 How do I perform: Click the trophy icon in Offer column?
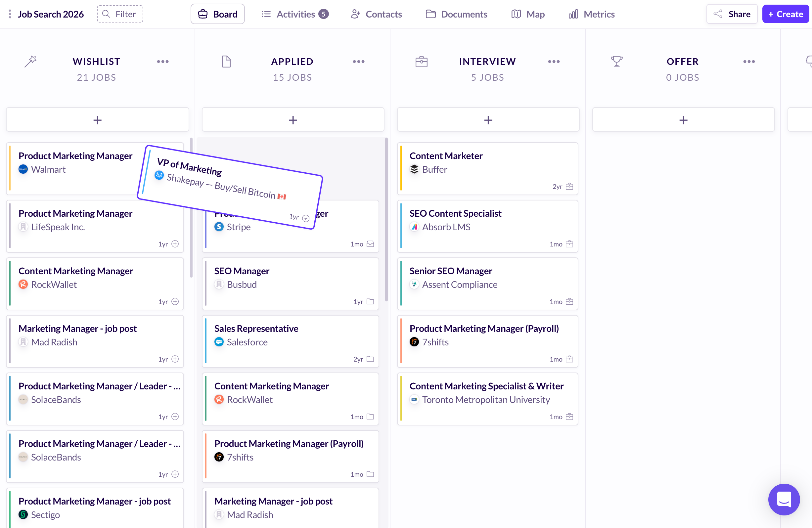[x=616, y=62]
